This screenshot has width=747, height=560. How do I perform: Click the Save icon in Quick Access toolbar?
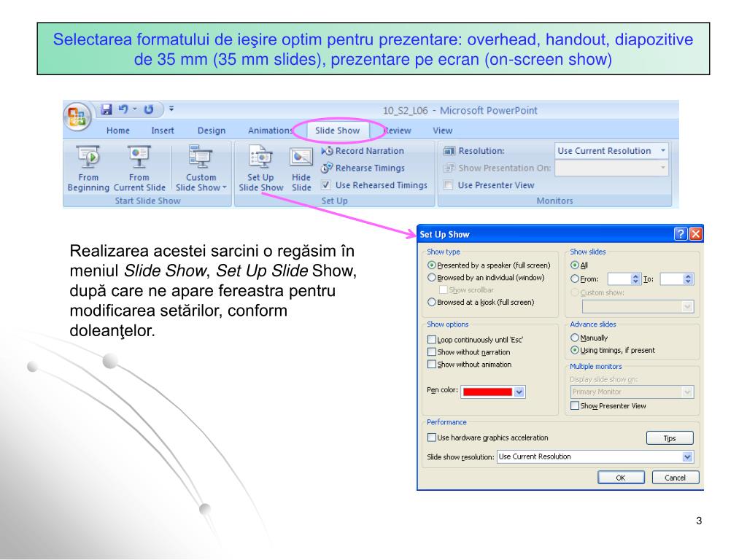[107, 109]
